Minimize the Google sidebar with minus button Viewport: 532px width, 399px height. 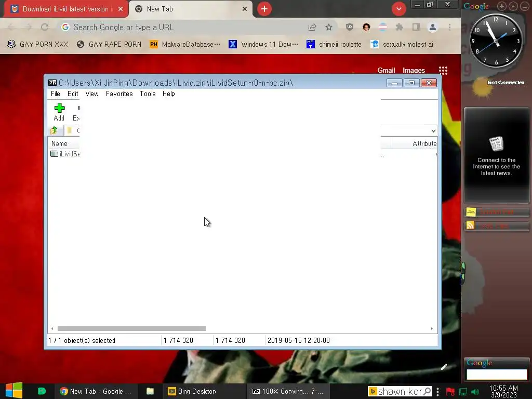coord(525,6)
